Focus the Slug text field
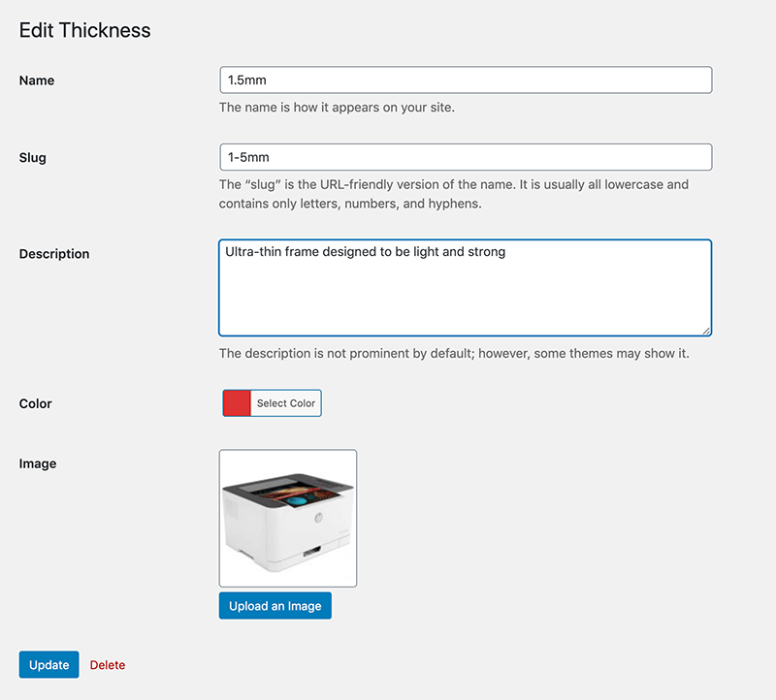The width and height of the screenshot is (776, 700). point(466,157)
